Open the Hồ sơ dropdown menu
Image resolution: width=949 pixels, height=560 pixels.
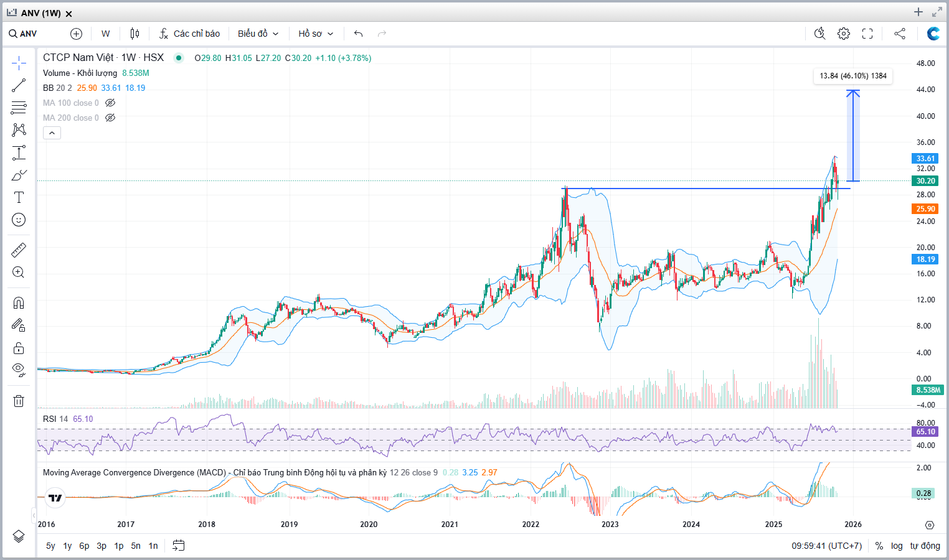coord(316,34)
